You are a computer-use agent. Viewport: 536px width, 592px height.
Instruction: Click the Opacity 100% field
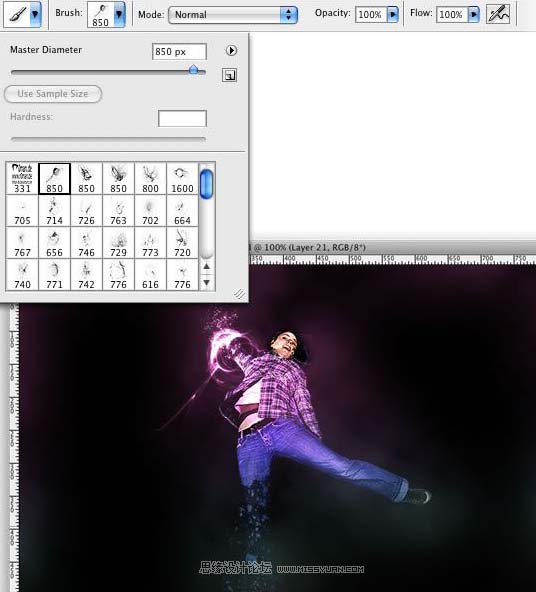371,15
